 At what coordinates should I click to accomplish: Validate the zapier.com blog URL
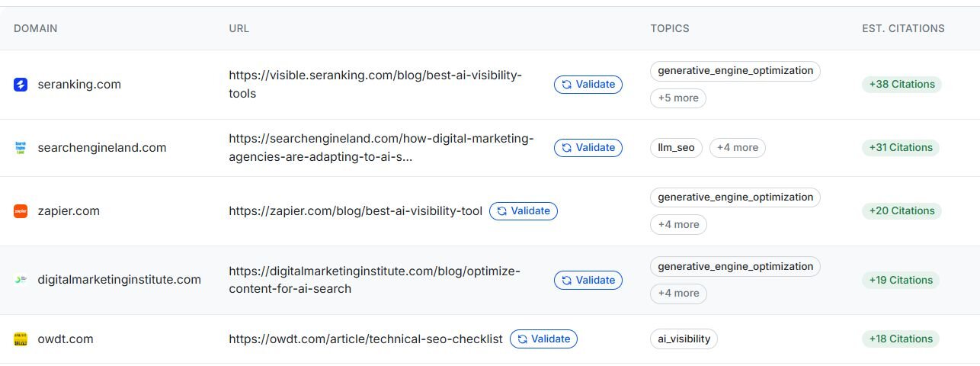tap(523, 211)
